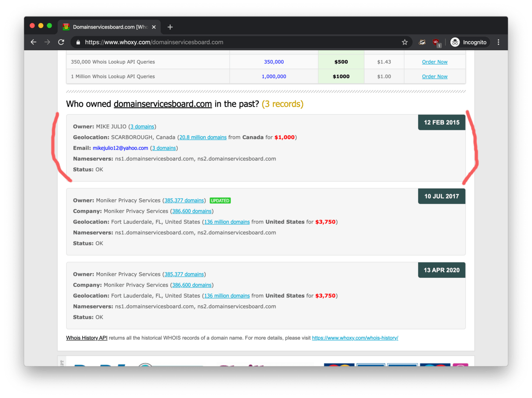Click the (3 records) text in the heading

click(283, 104)
